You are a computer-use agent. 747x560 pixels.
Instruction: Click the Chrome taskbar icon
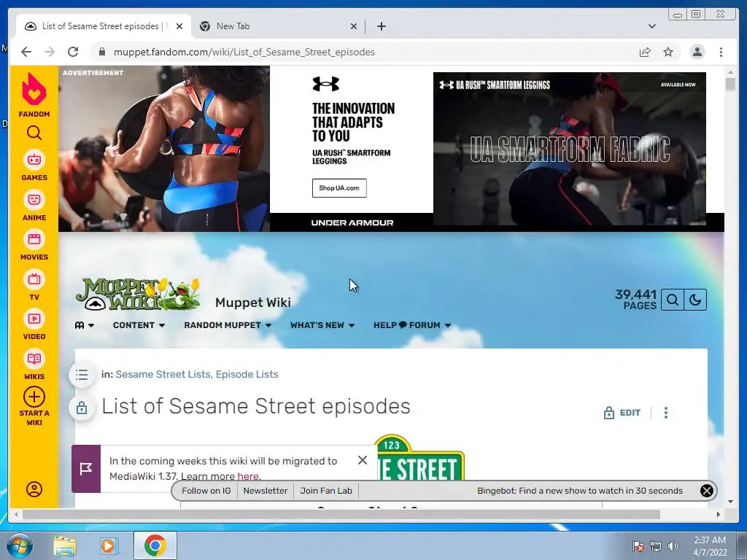[x=155, y=545]
